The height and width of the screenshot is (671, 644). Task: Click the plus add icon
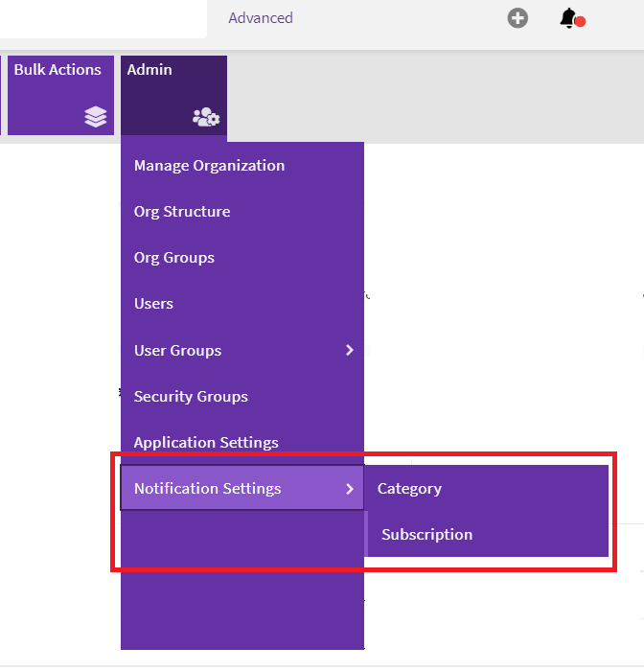[x=517, y=18]
